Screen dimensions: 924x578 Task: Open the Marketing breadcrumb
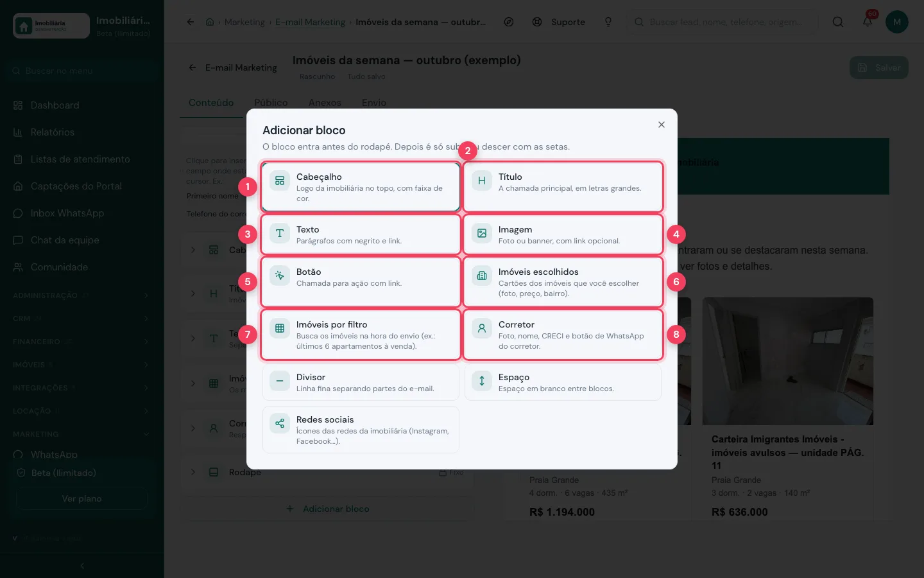(244, 22)
